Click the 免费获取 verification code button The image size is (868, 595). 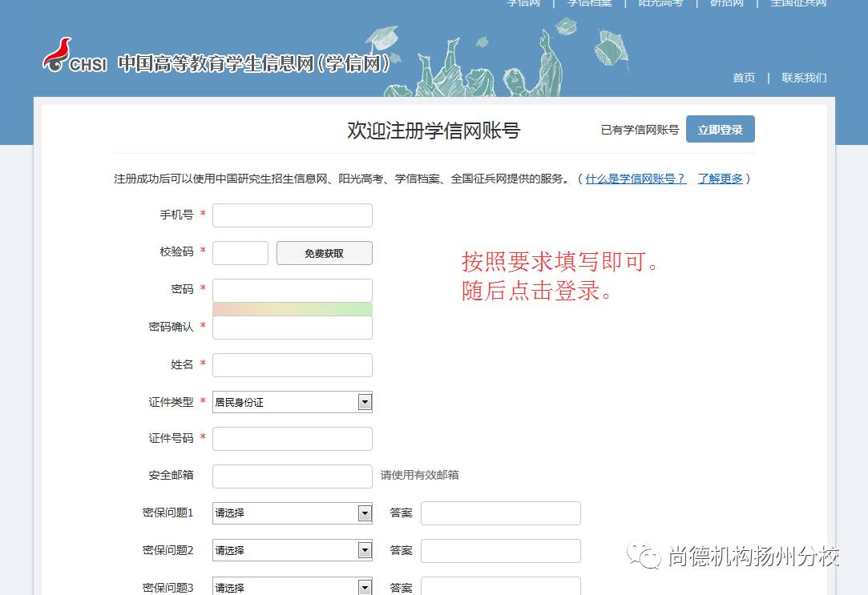click(x=325, y=253)
